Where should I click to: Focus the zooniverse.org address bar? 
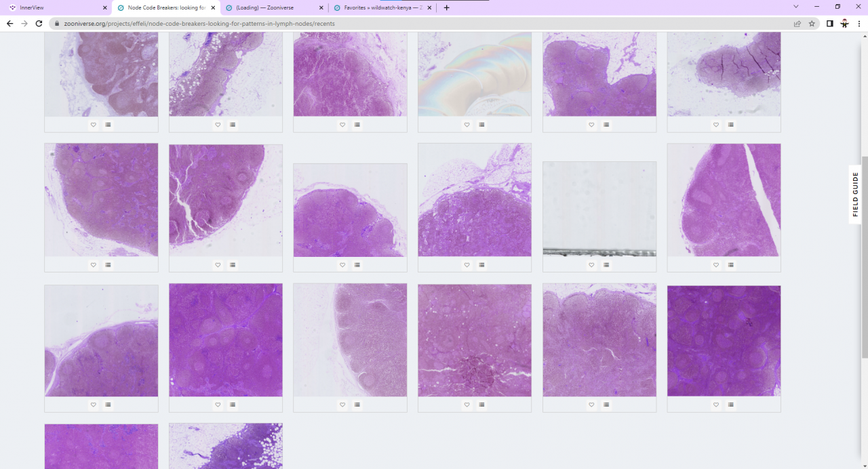point(420,23)
